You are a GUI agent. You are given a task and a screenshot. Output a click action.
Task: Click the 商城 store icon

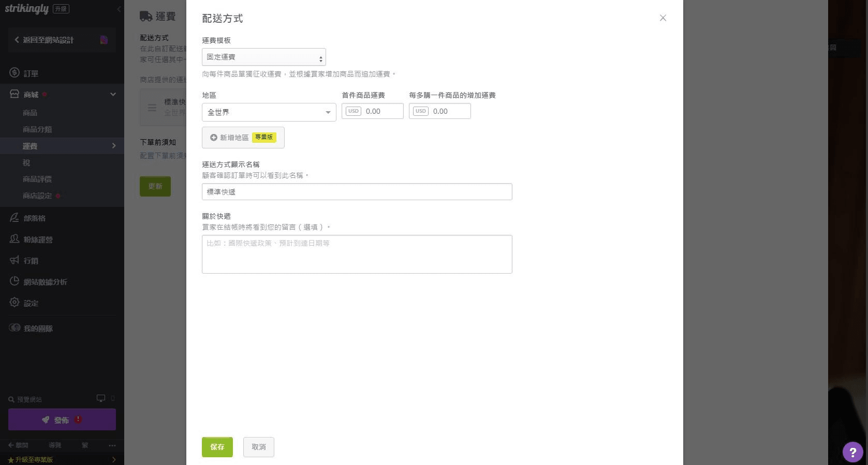14,94
